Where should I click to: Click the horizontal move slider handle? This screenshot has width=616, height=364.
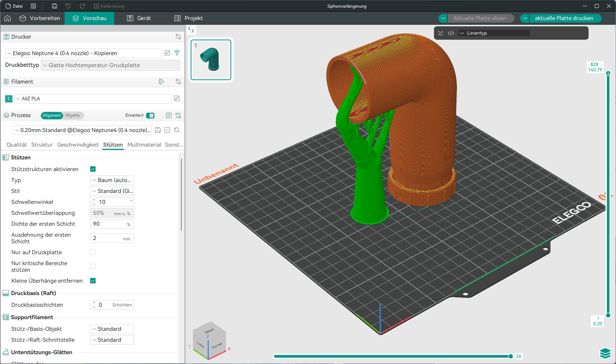tap(510, 356)
